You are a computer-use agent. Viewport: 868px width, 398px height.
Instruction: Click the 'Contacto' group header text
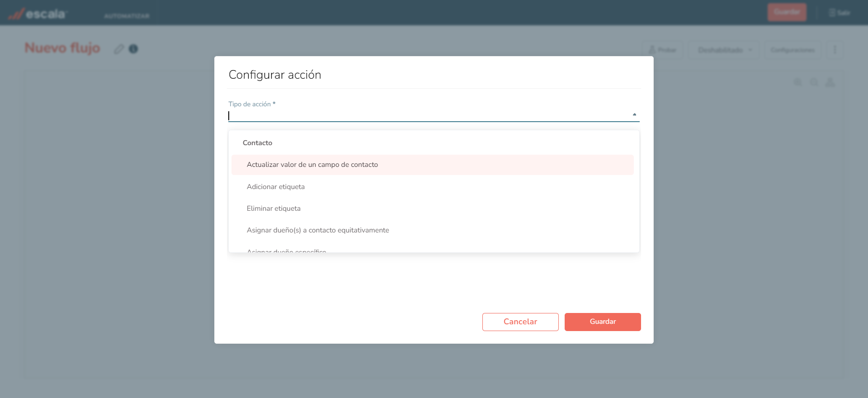click(257, 143)
